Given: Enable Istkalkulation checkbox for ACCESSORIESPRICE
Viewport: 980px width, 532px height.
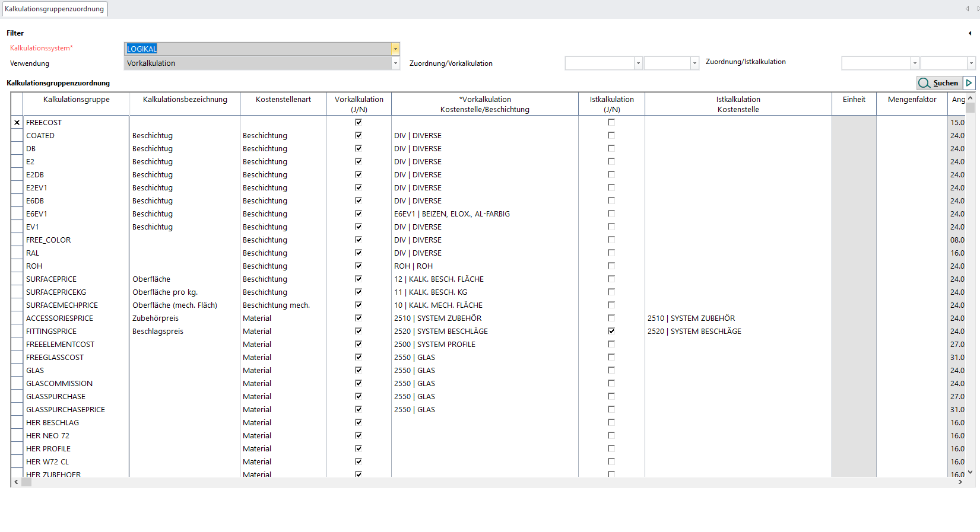Looking at the screenshot, I should click(611, 318).
